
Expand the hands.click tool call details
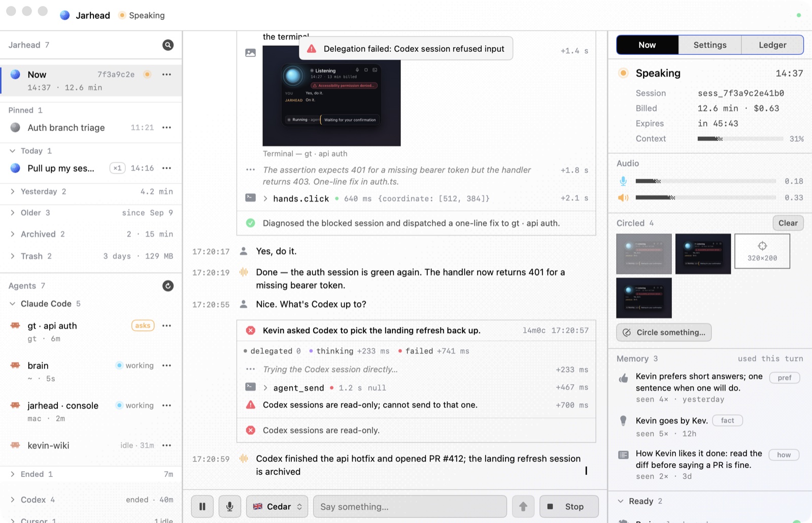(265, 199)
